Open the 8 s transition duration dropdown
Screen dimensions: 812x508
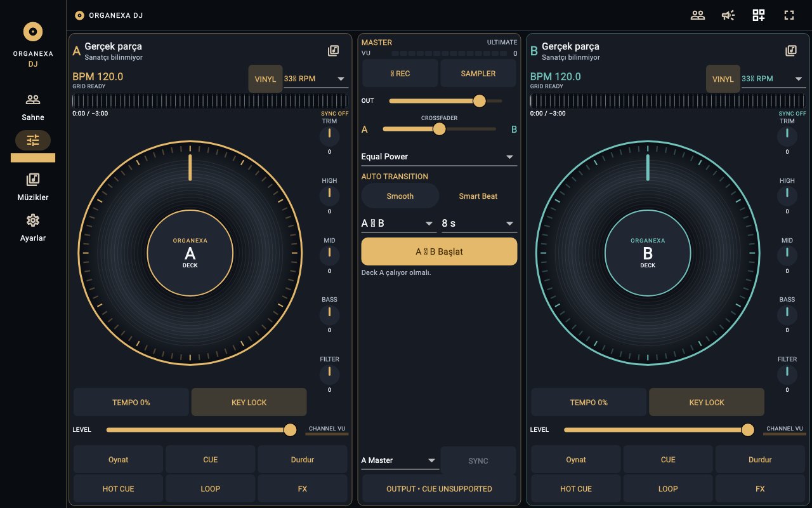click(x=480, y=224)
